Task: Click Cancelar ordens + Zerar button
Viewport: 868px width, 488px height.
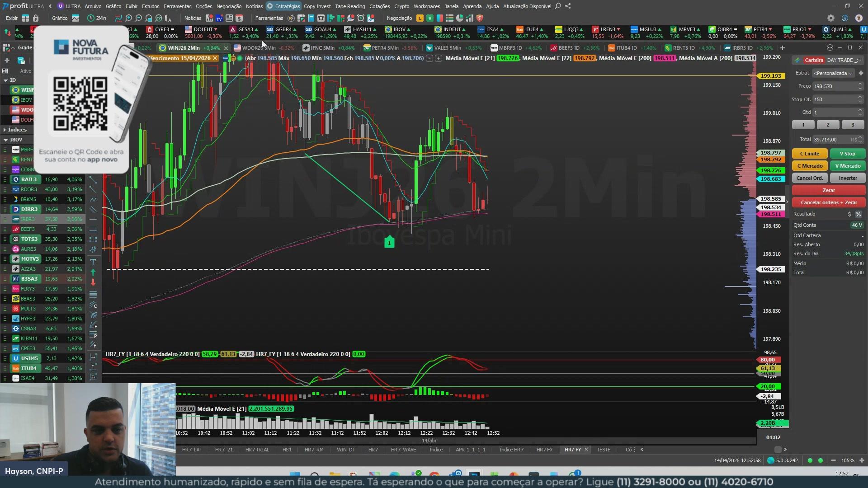Action: pos(828,202)
